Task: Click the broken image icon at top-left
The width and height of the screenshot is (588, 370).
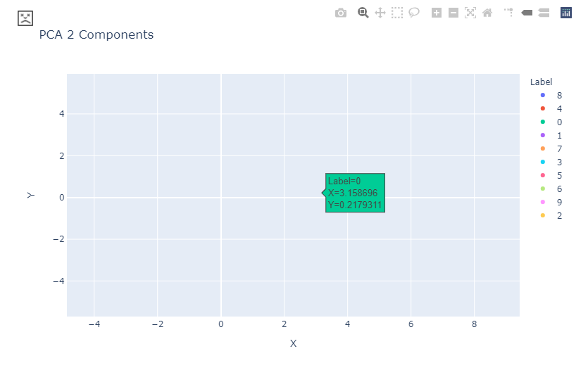Action: point(25,18)
